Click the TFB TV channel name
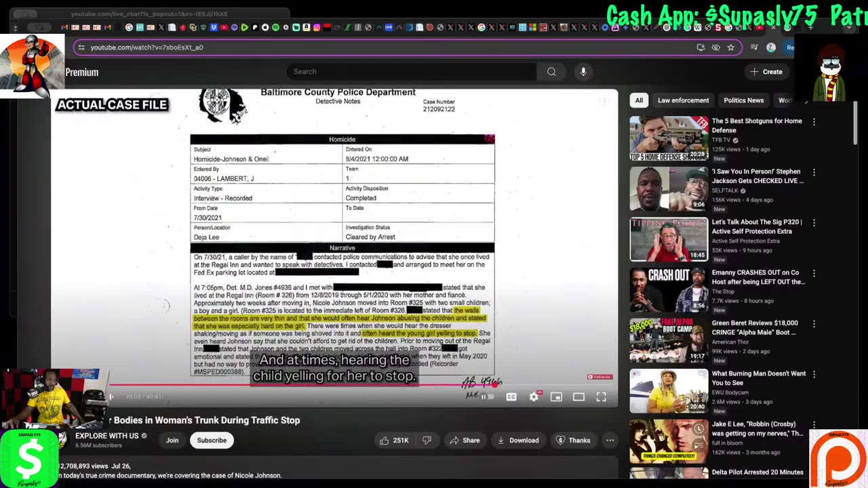 coord(722,140)
